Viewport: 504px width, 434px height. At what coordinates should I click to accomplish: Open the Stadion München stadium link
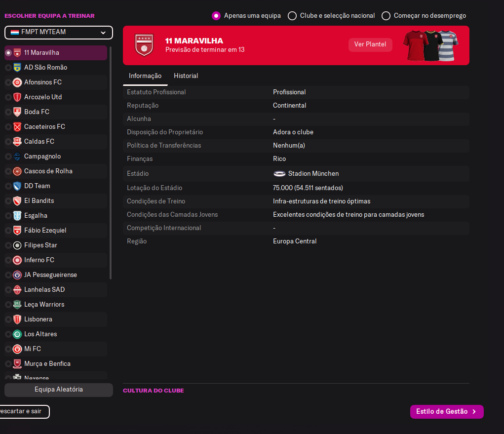313,174
